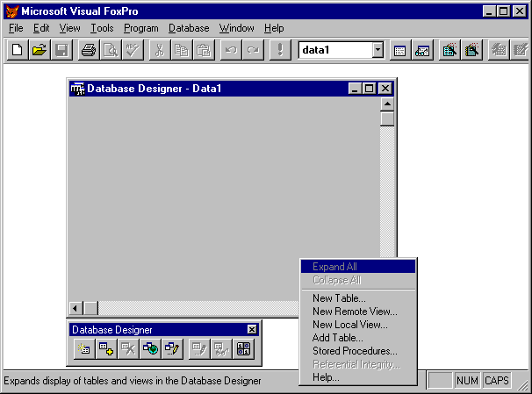This screenshot has height=394, width=532.
Task: Choose Add Table... in context menu
Action: (x=358, y=338)
